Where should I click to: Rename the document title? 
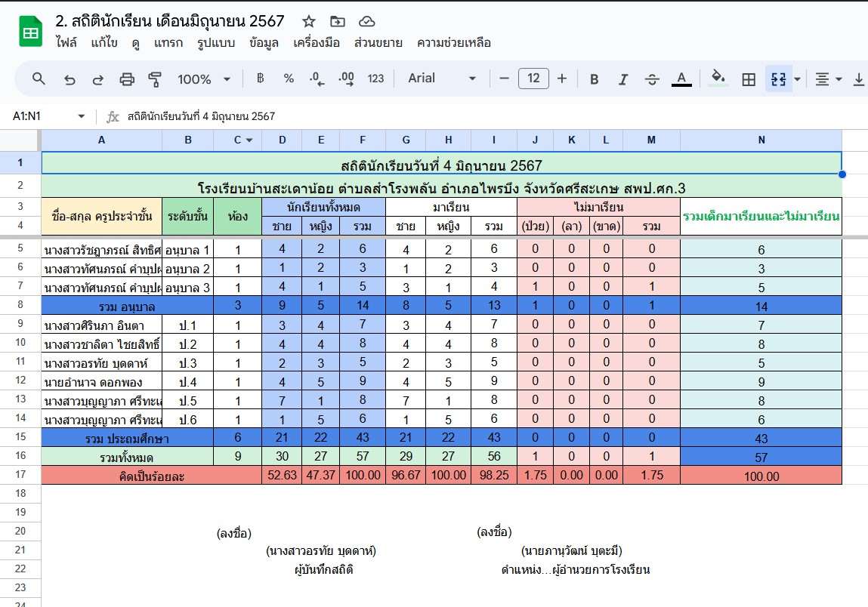point(170,21)
